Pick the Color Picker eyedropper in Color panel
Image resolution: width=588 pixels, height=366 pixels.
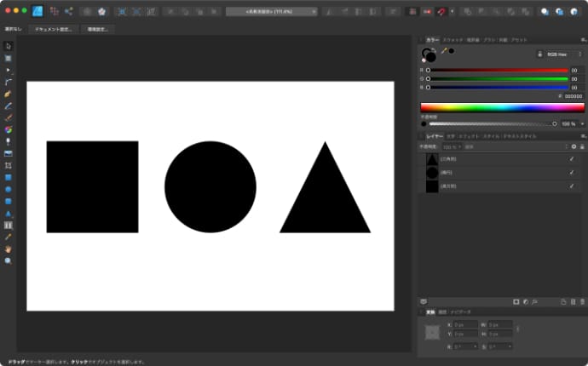click(443, 52)
